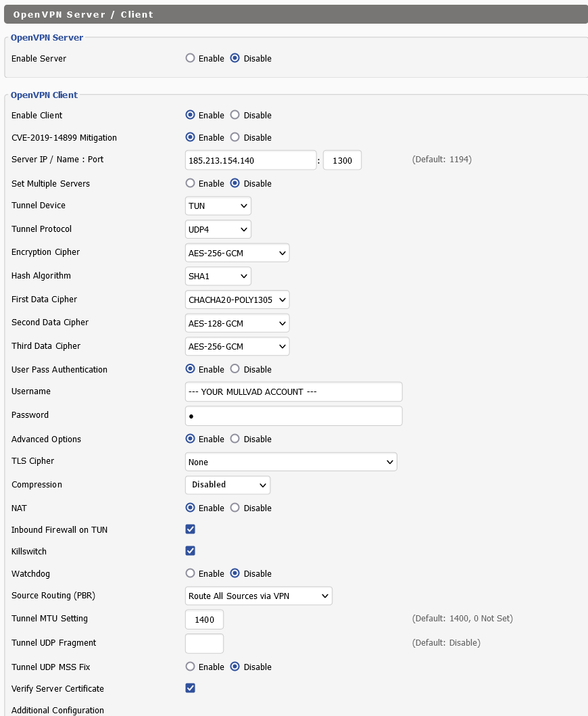Uncheck Verify Server Certificate checkbox
The image size is (588, 716).
coord(191,688)
